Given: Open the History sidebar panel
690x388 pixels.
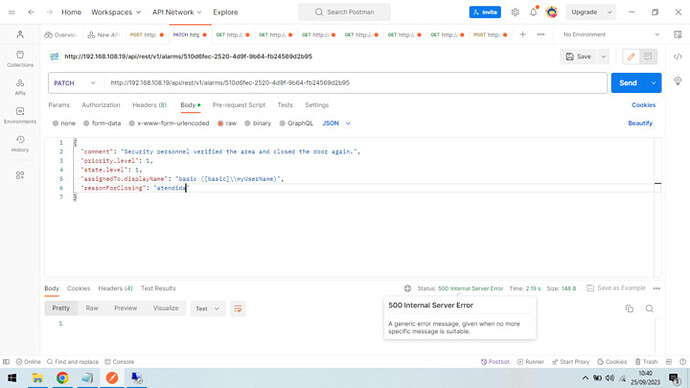Looking at the screenshot, I should pyautogui.click(x=20, y=144).
